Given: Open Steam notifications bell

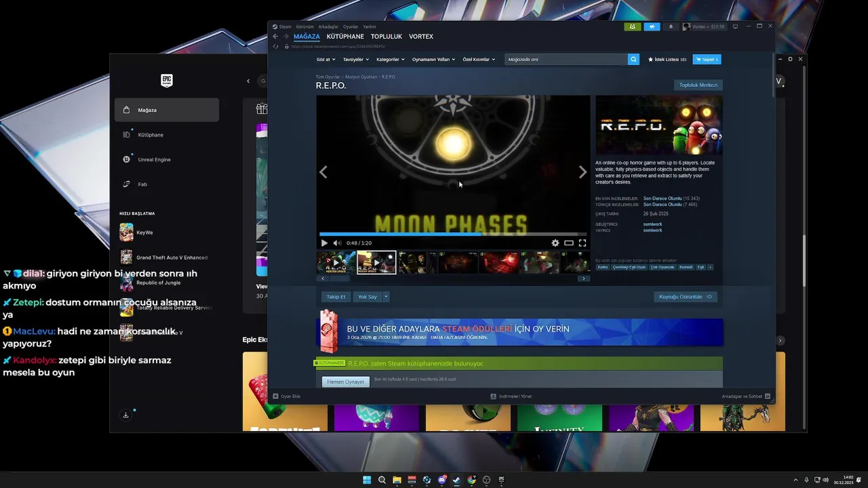Looking at the screenshot, I should [x=671, y=26].
